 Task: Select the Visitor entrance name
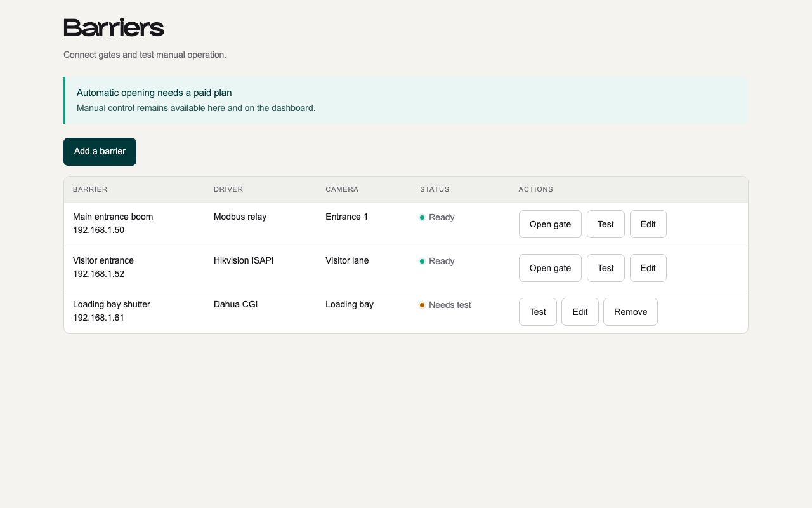pyautogui.click(x=103, y=260)
